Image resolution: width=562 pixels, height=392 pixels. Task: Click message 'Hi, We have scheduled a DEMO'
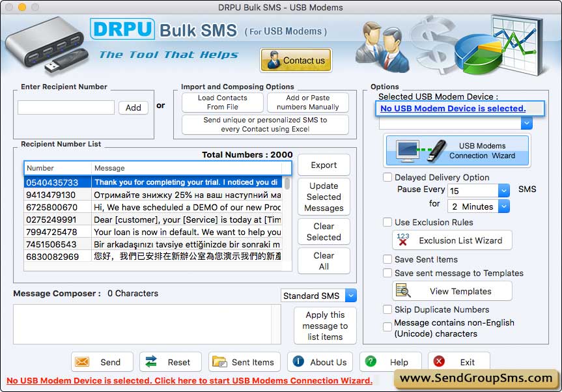(187, 207)
